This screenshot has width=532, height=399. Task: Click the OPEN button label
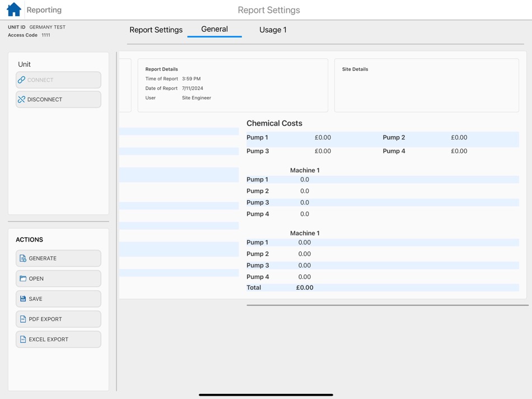36,279
